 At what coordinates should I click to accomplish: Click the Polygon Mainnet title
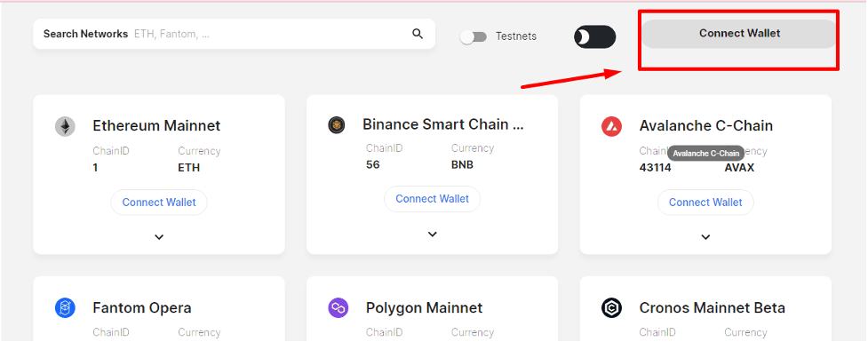pos(424,307)
